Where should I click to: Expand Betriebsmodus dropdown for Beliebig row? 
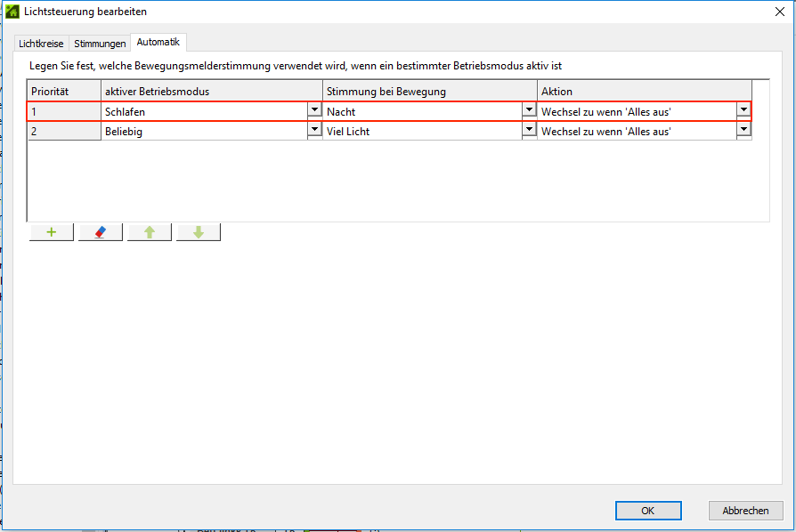(314, 130)
